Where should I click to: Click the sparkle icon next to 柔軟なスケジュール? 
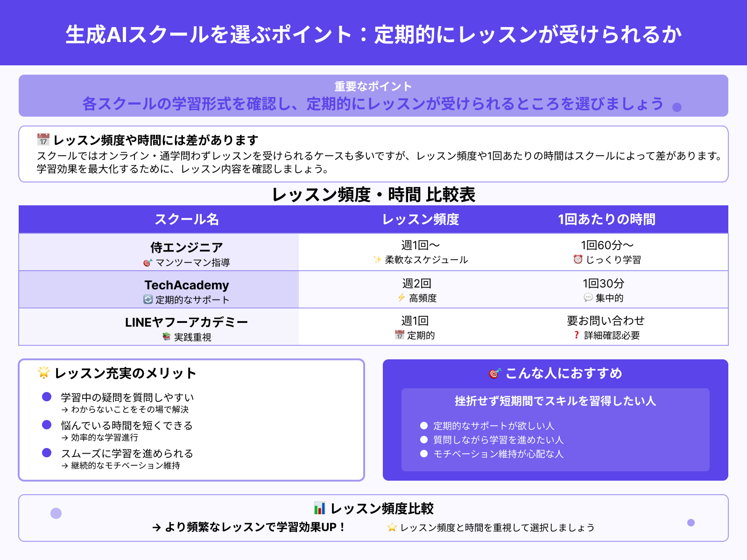377,259
